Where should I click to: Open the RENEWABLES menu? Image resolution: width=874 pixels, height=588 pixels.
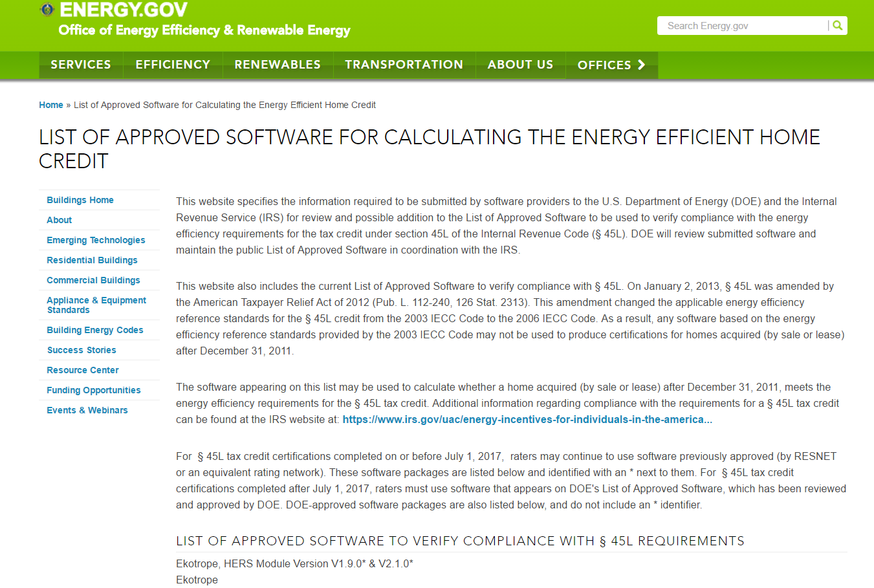point(277,65)
